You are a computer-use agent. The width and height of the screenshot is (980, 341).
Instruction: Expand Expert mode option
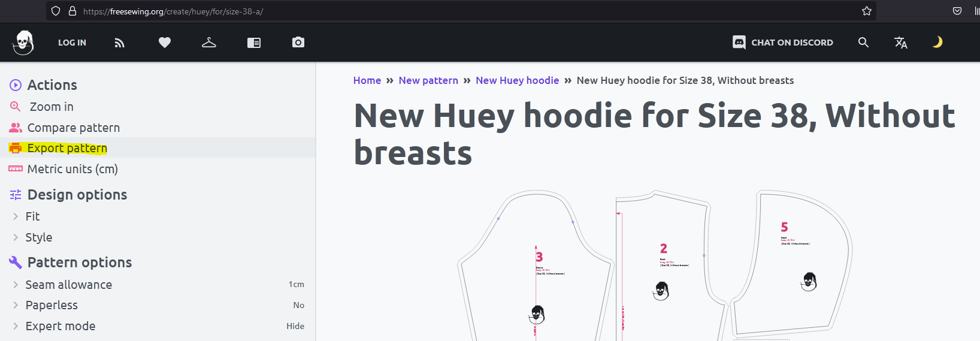pyautogui.click(x=158, y=326)
